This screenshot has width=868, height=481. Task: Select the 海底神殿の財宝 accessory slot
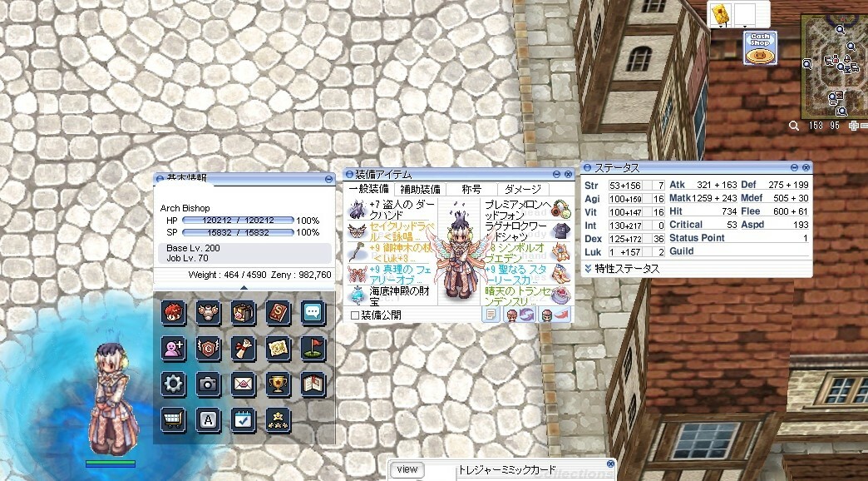392,296
